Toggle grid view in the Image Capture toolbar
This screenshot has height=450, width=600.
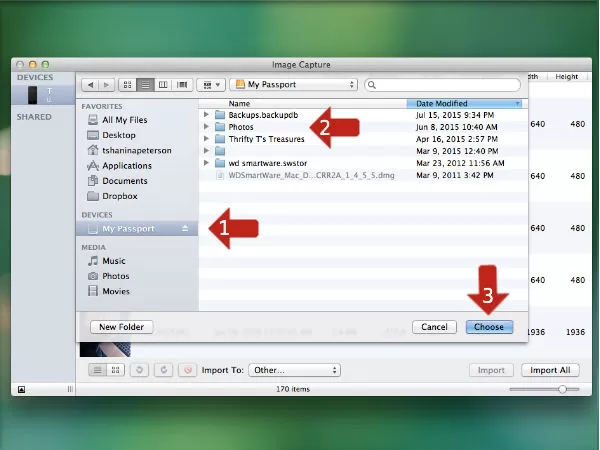click(x=114, y=370)
